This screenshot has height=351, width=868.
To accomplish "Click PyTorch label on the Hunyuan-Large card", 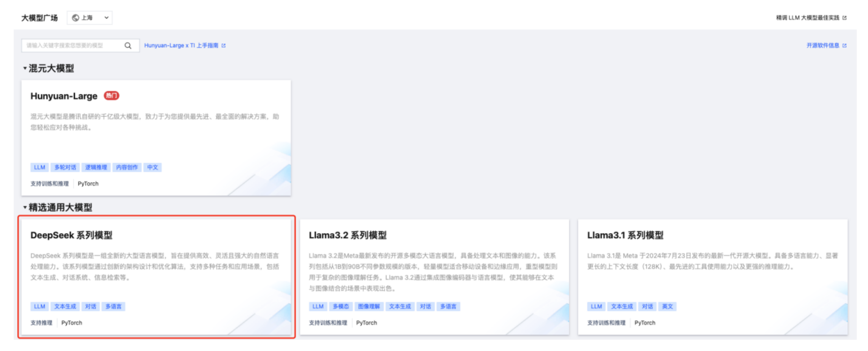I will 88,183.
